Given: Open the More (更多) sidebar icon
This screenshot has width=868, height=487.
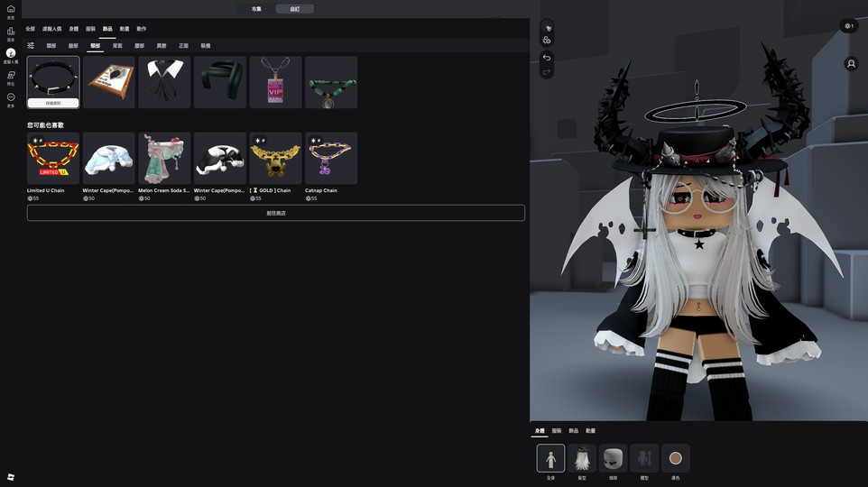Looking at the screenshot, I should click(x=11, y=97).
